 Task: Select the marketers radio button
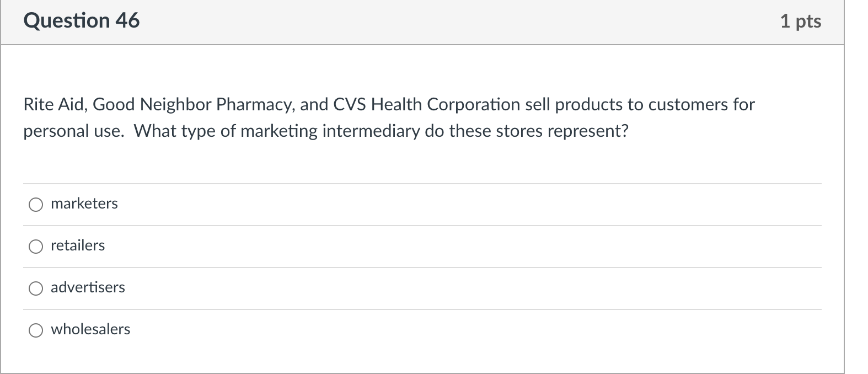[36, 205]
